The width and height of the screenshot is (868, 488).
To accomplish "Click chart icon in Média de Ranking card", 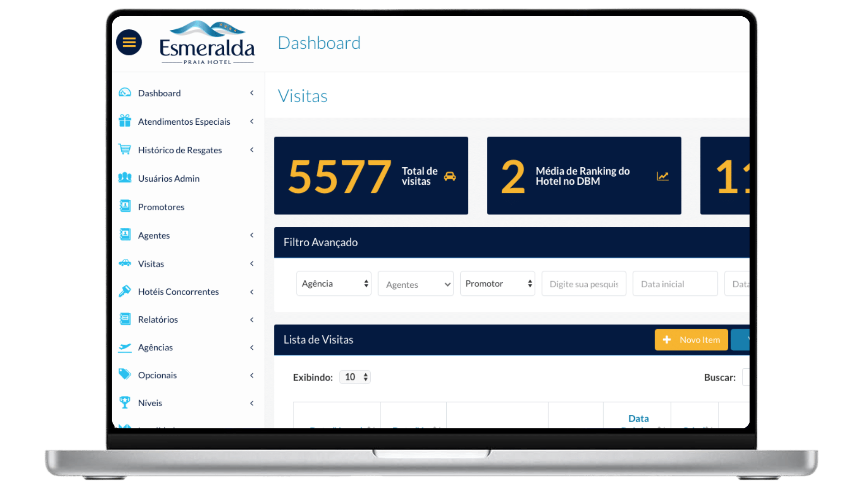I will (663, 176).
